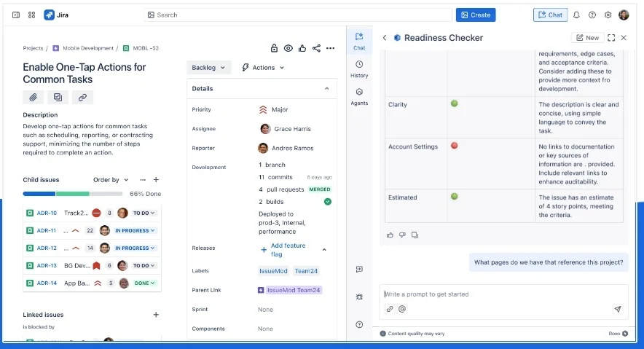Open the help question mark icon in top bar
This screenshot has width=644, height=349.
(x=592, y=15)
